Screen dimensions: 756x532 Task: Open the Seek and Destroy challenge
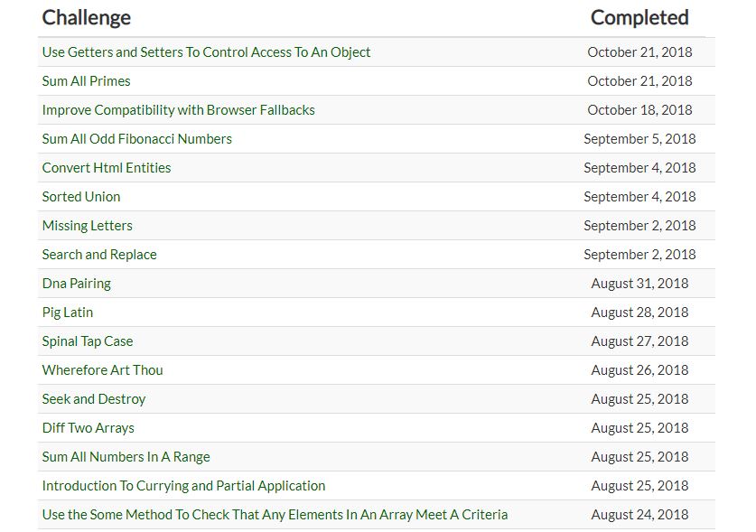point(95,398)
